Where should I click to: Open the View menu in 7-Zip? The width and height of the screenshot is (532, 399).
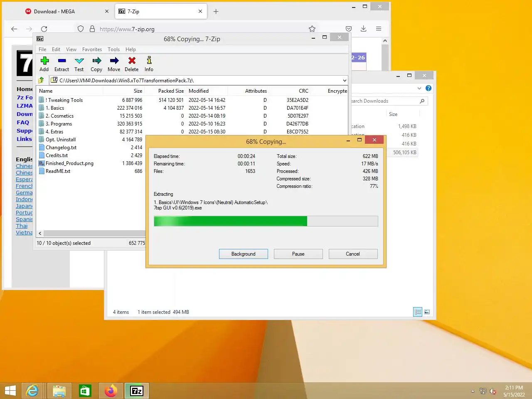71,49
